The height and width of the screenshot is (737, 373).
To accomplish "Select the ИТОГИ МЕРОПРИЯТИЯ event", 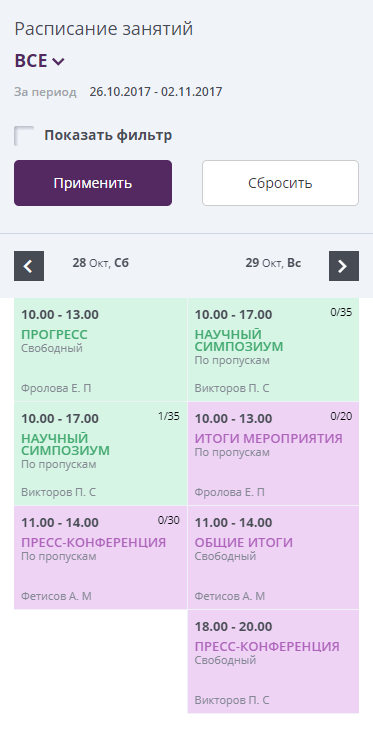I will (273, 454).
